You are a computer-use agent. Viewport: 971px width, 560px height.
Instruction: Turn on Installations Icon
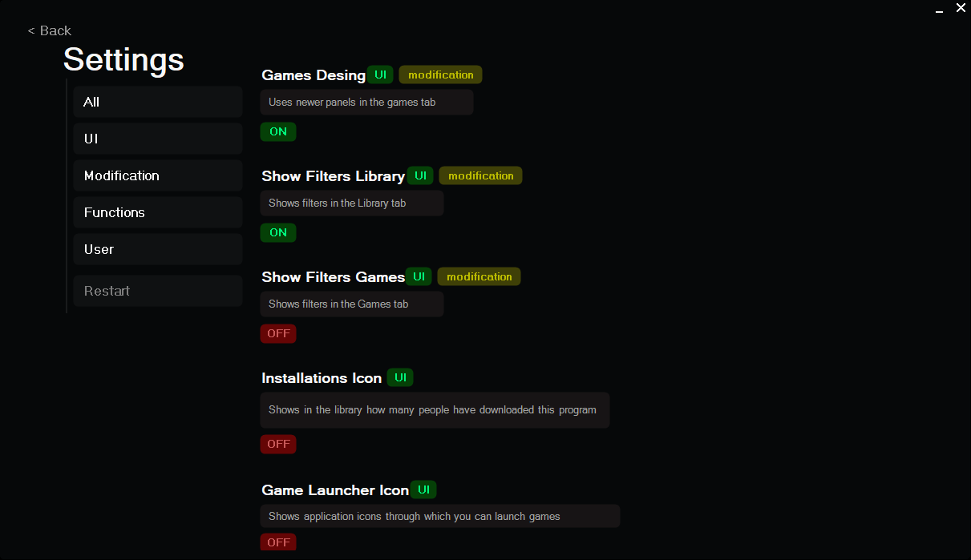278,444
